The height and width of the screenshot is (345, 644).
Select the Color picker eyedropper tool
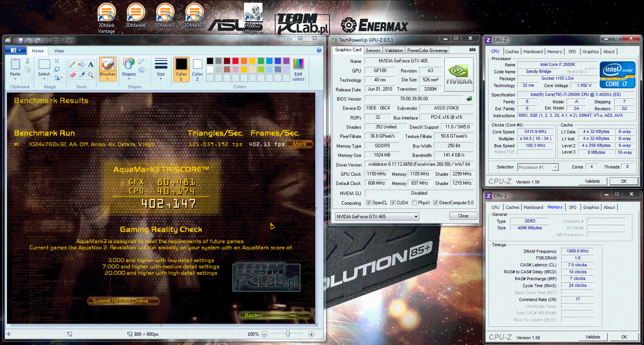(x=82, y=75)
